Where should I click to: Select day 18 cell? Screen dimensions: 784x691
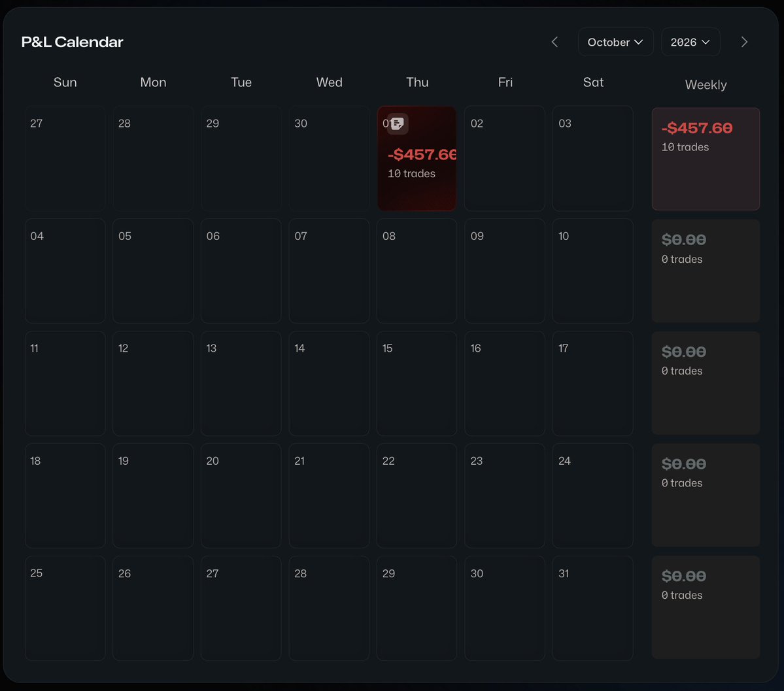click(65, 496)
